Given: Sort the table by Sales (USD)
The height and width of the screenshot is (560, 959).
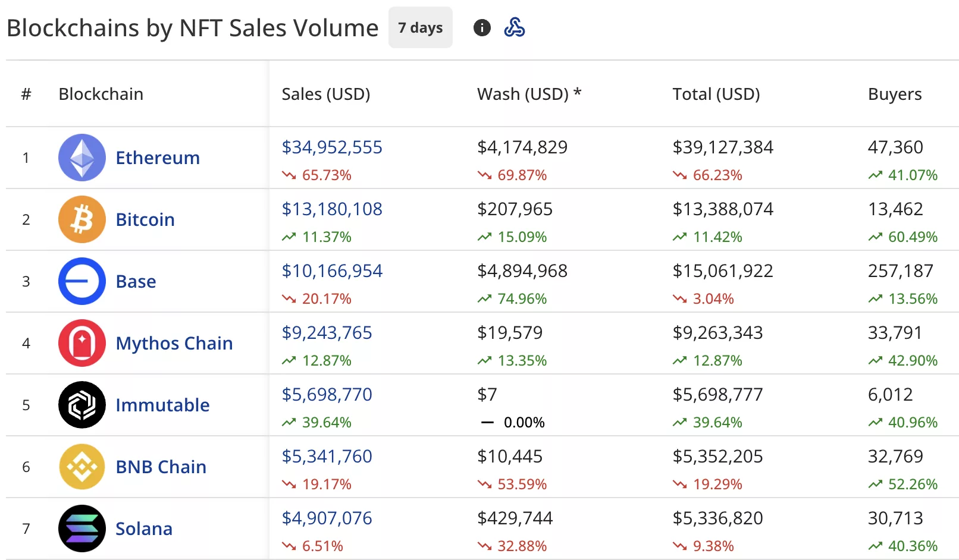Looking at the screenshot, I should tap(326, 94).
